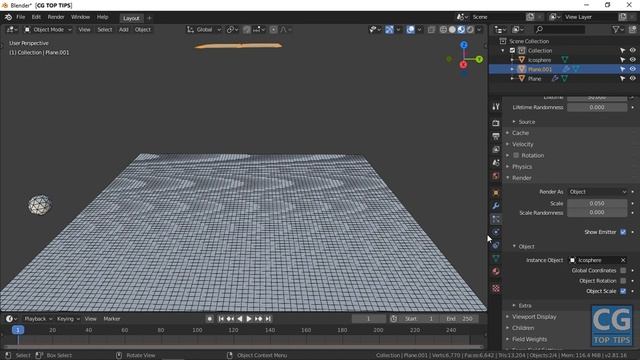Open the Modifiers wrench properties tab
640x360 pixels.
[x=496, y=206]
